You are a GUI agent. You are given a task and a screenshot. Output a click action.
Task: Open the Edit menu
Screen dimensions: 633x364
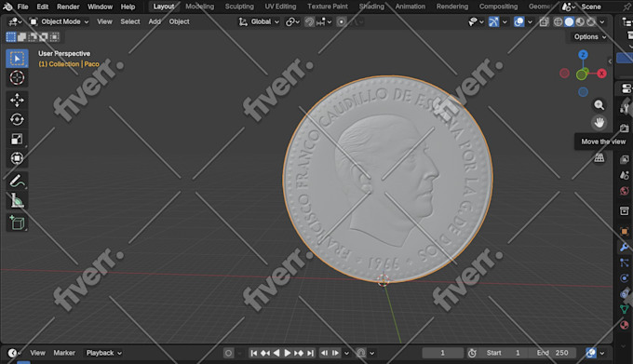(43, 7)
